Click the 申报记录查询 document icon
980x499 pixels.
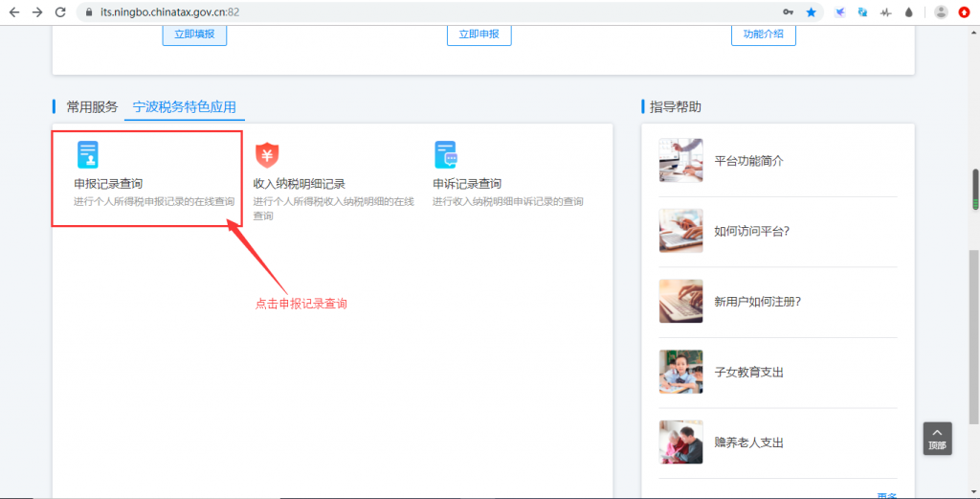(87, 154)
